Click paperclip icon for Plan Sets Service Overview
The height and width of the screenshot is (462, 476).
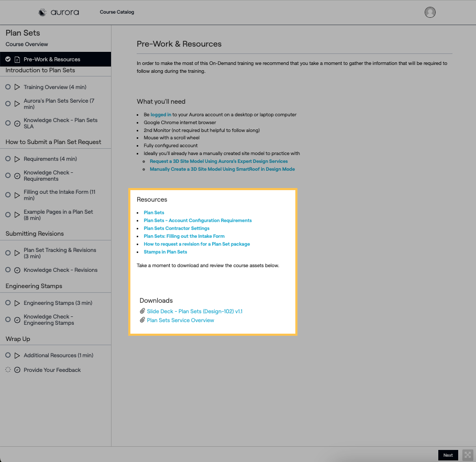click(142, 320)
